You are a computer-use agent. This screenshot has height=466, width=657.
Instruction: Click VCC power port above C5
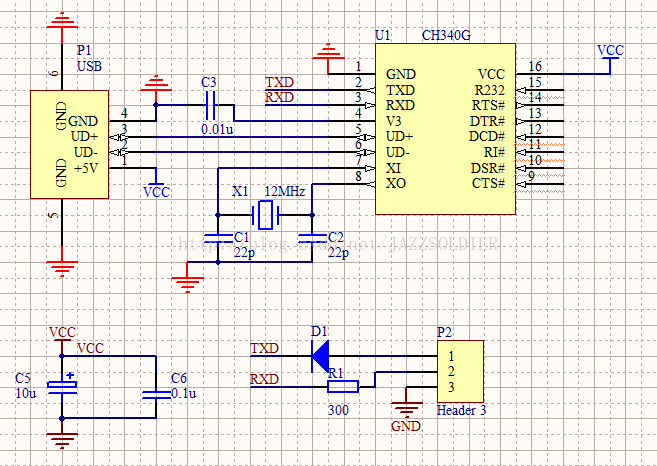coord(62,339)
